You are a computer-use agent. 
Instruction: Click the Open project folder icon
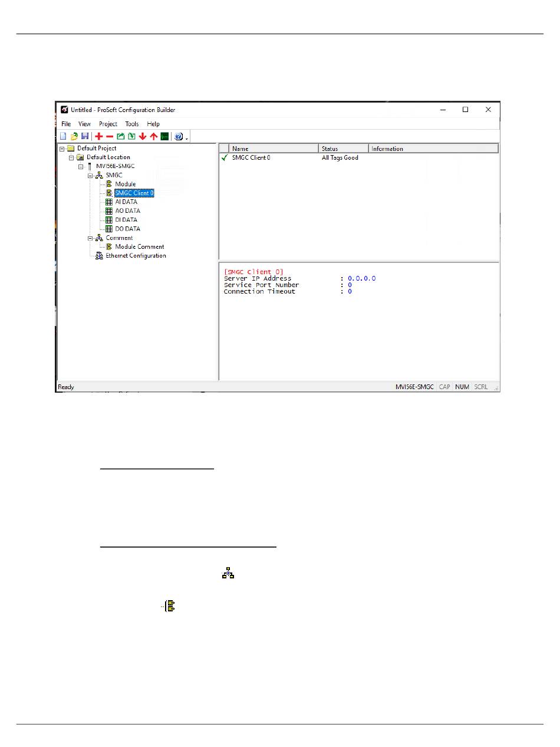pyautogui.click(x=74, y=137)
